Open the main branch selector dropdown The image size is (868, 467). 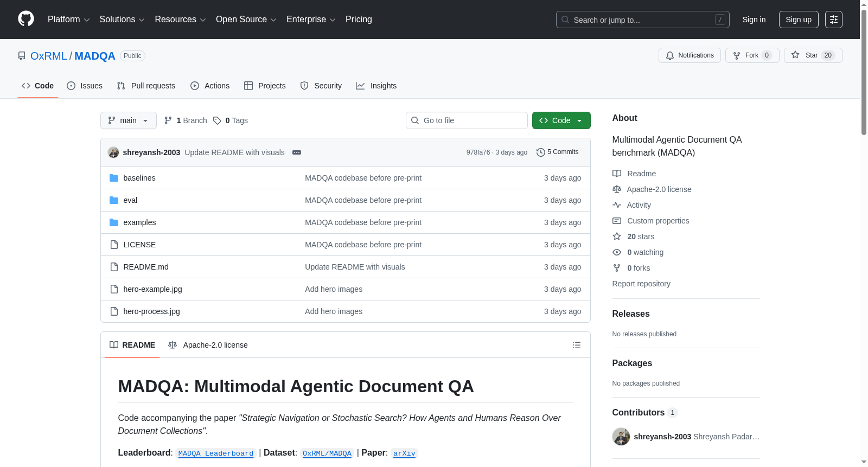[129, 120]
